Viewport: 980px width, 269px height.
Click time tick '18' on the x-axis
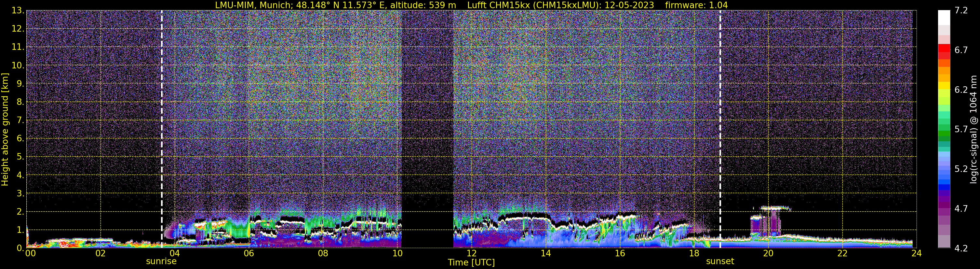click(694, 253)
